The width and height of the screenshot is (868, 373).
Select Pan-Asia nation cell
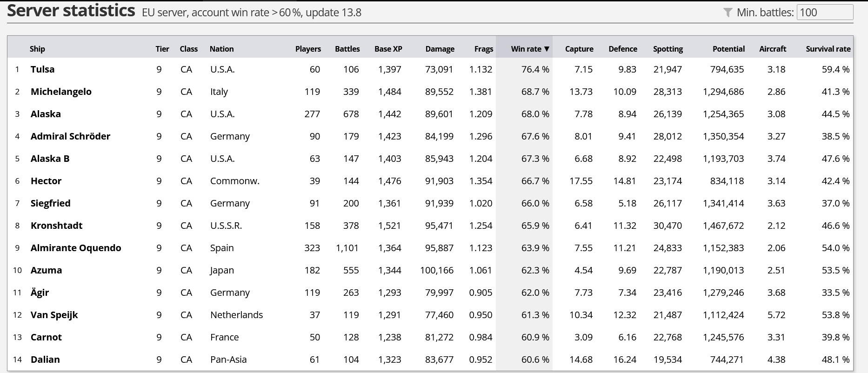228,360
